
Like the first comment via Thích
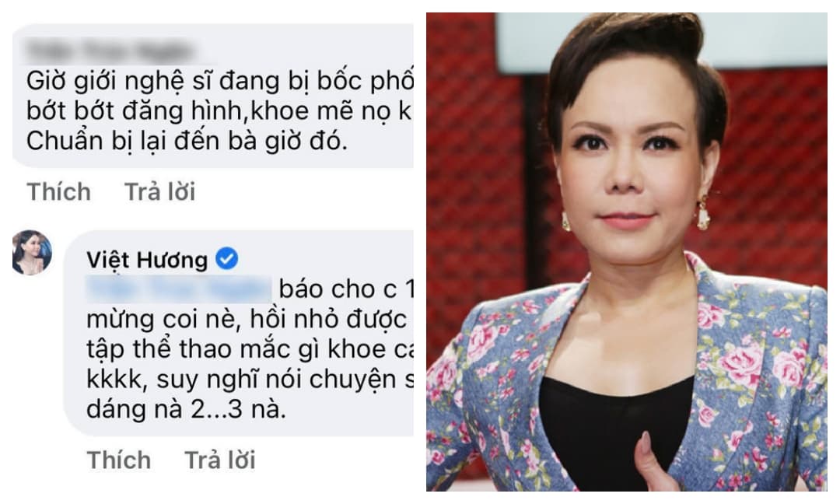(x=59, y=192)
